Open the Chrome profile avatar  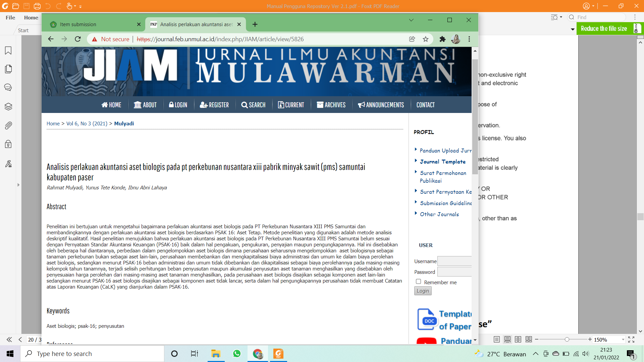click(x=455, y=39)
